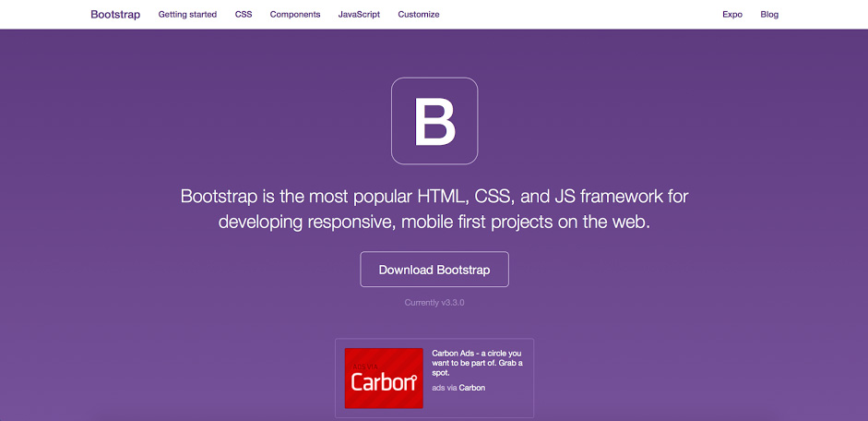Image resolution: width=868 pixels, height=421 pixels.
Task: Click the Download Bootstrap button
Action: (434, 270)
